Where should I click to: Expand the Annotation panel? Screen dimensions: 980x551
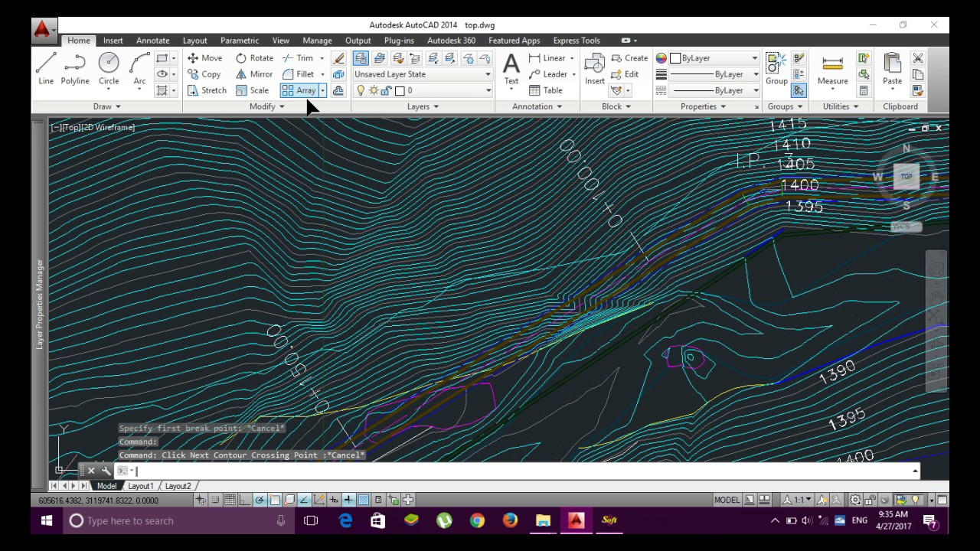pos(537,106)
